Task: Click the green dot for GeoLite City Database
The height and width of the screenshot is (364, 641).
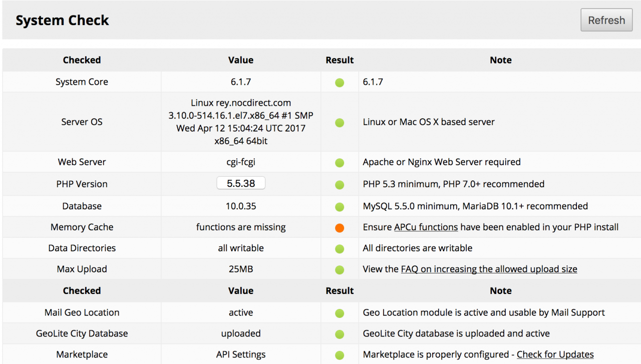Action: click(x=340, y=334)
